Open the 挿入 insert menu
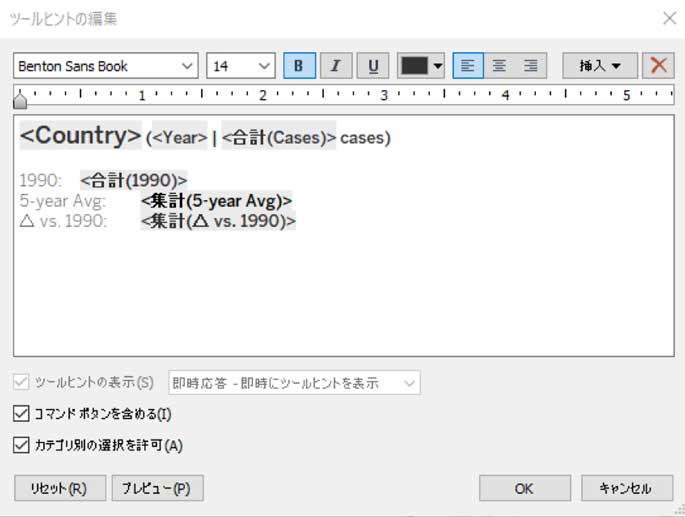Image resolution: width=685 pixels, height=517 pixels. coord(599,66)
